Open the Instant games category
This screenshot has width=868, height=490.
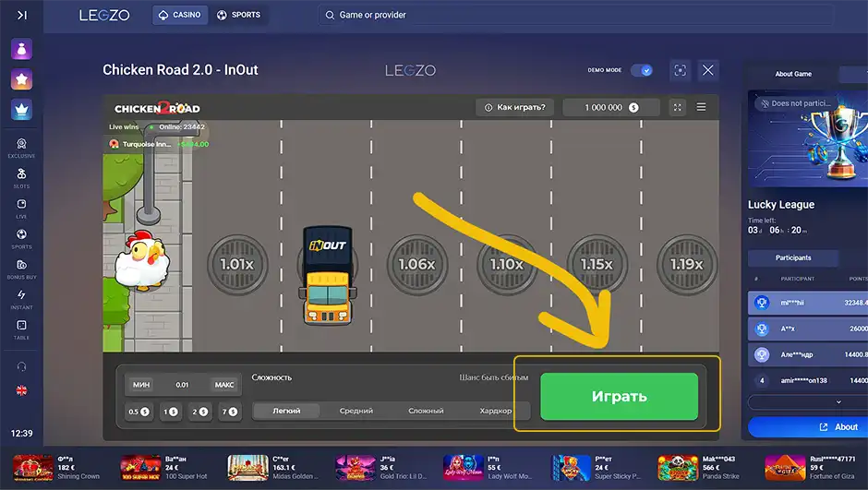click(21, 299)
